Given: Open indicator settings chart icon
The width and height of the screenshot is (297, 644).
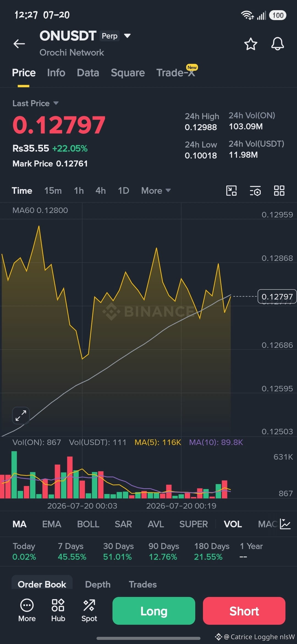Looking at the screenshot, I should click(285, 524).
